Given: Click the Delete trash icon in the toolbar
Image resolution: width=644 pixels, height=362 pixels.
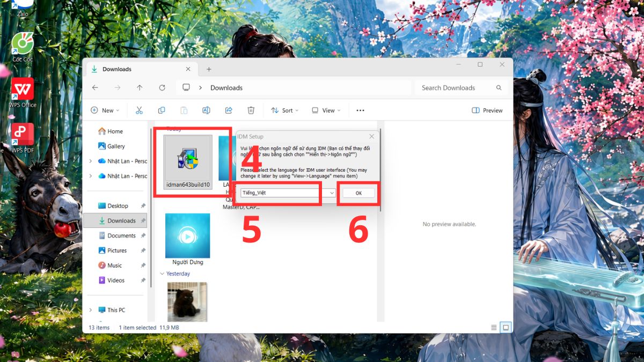Looking at the screenshot, I should pos(251,110).
